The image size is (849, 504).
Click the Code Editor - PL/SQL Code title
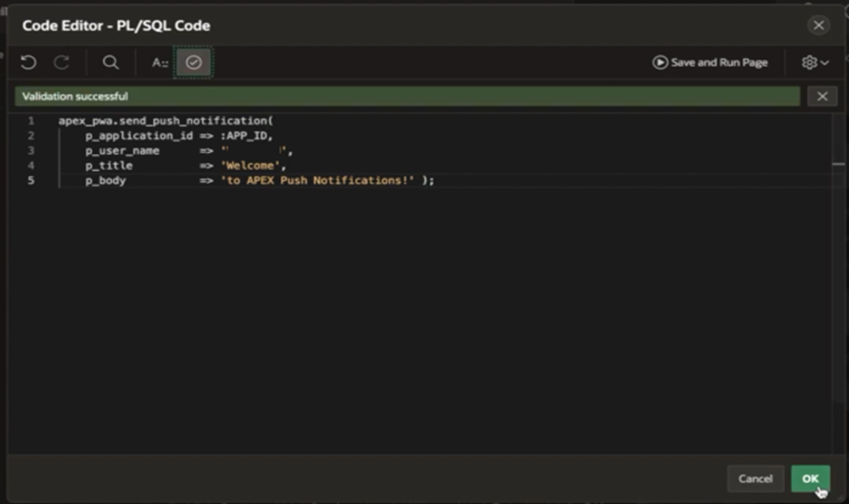coord(116,26)
